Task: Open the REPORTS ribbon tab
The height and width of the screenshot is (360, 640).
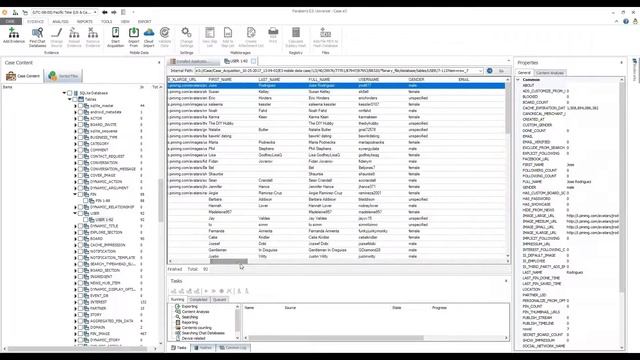Action: [84, 21]
